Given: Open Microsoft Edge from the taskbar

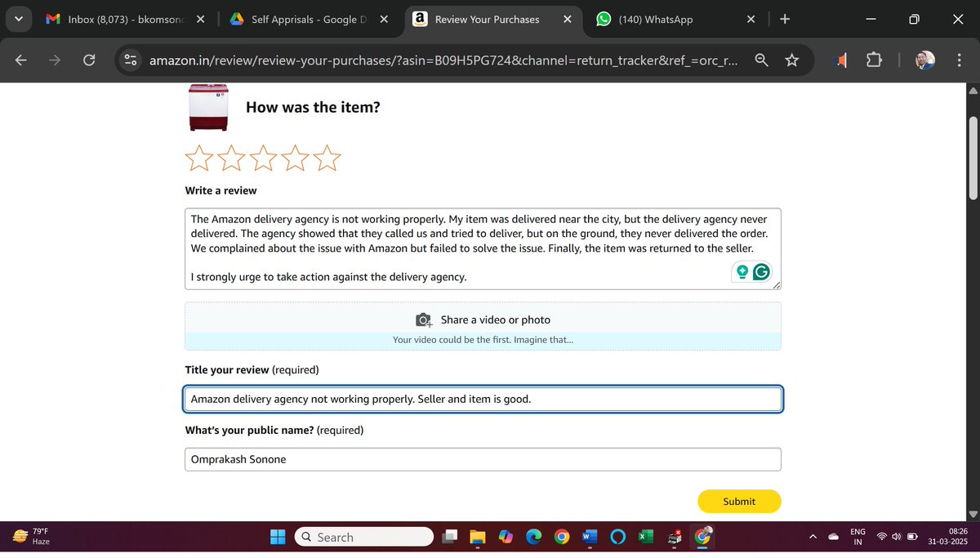Looking at the screenshot, I should point(533,537).
